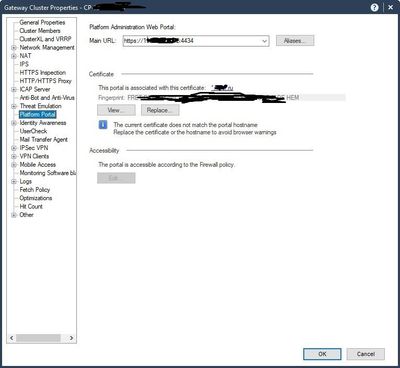Select Other in the tree
The image size is (400, 368).
click(26, 215)
